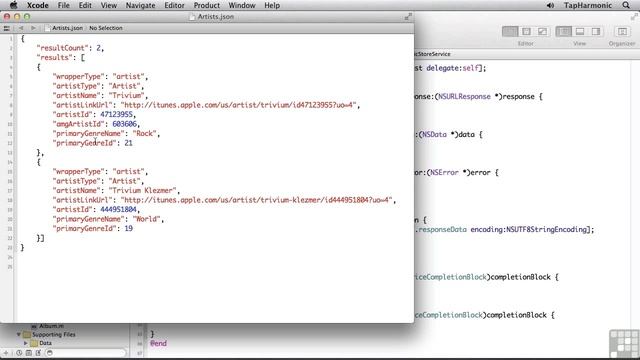The height and width of the screenshot is (360, 640).
Task: Open the Help menu
Action: click(x=272, y=5)
